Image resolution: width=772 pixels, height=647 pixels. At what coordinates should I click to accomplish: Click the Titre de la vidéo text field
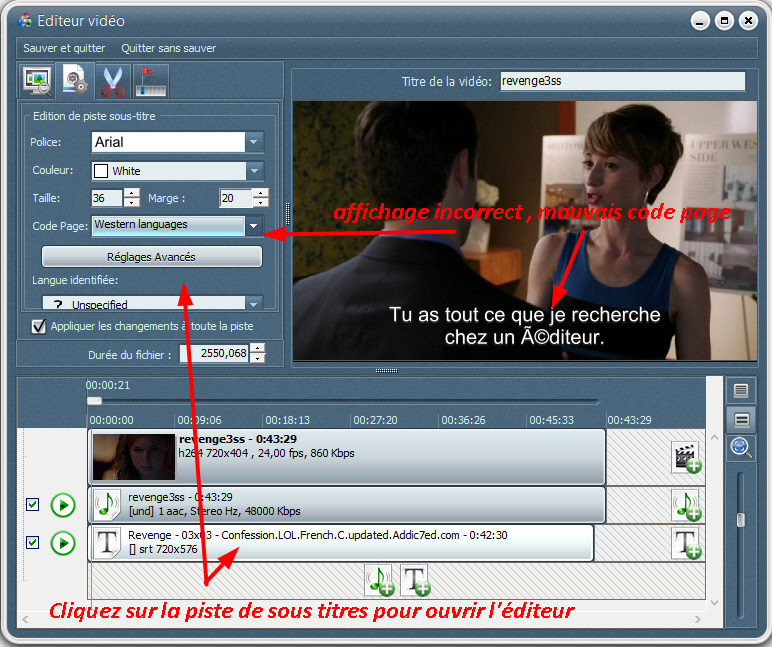(622, 81)
